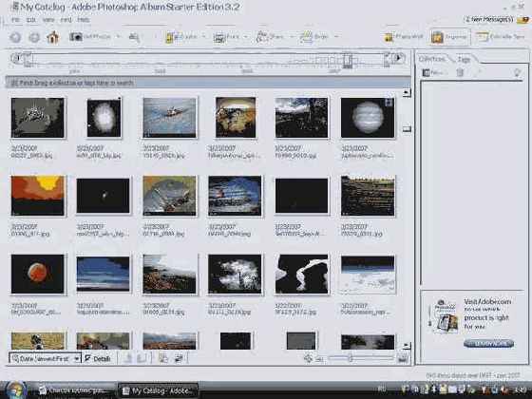
Task: Switch to the My Catalog taskbar button
Action: [x=159, y=390]
